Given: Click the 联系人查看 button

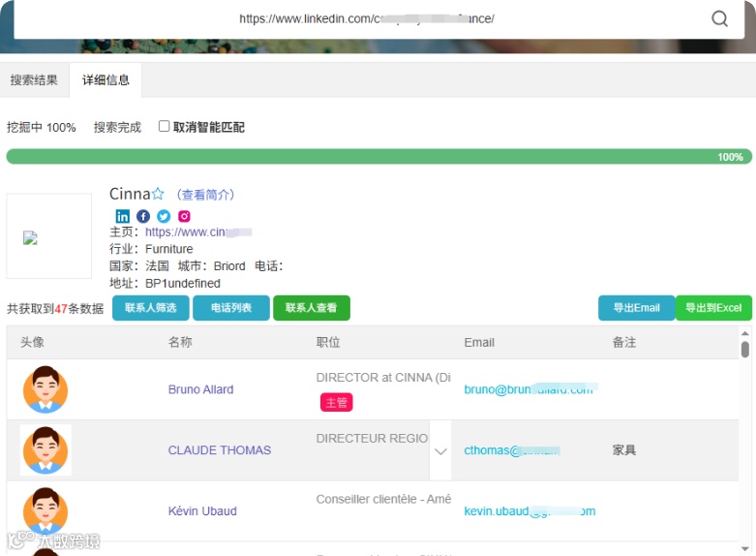Looking at the screenshot, I should tap(312, 308).
